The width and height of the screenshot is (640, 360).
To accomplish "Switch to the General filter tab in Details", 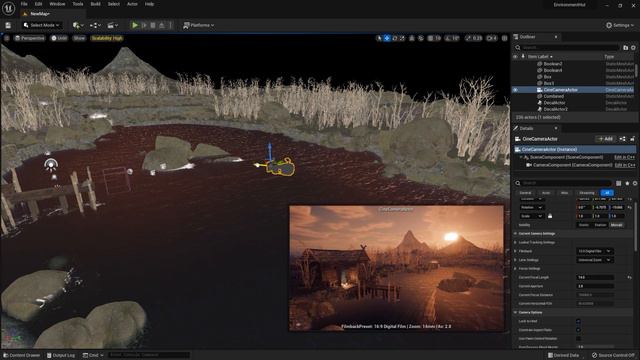I will tap(526, 193).
